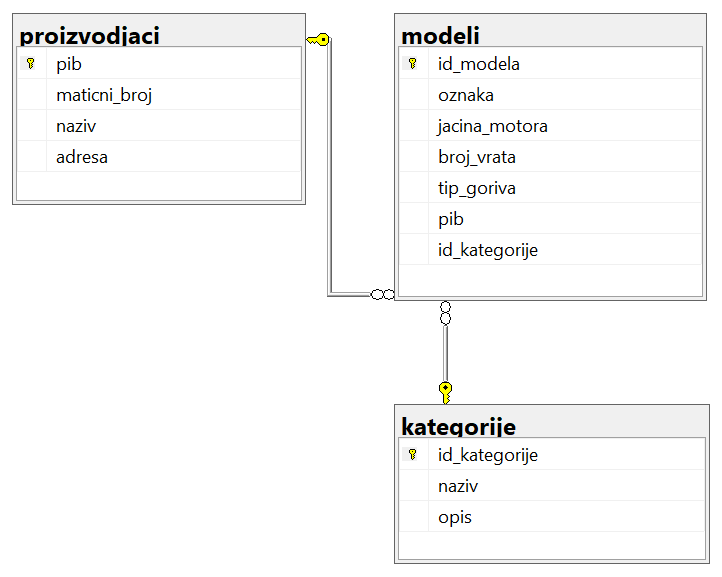The image size is (722, 577).
Task: Select the opis column in kategorije
Action: tap(552, 517)
